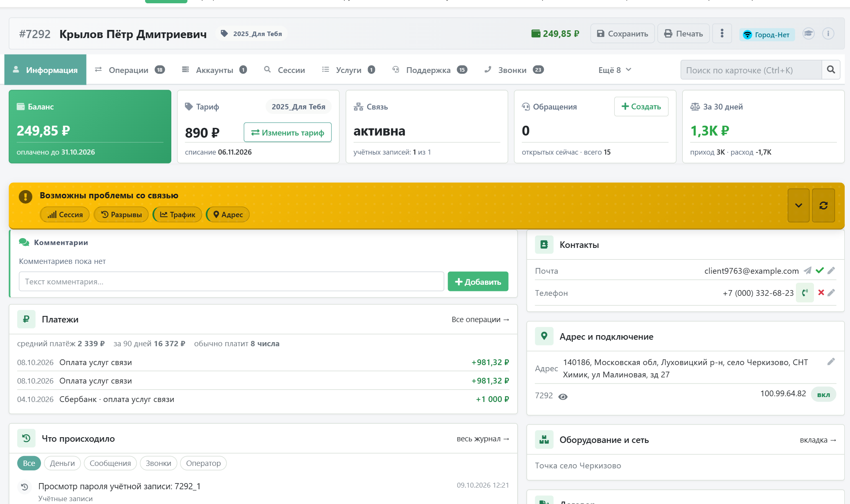Open the info circle icon in header
Viewport: 850px width, 504px height.
click(828, 34)
